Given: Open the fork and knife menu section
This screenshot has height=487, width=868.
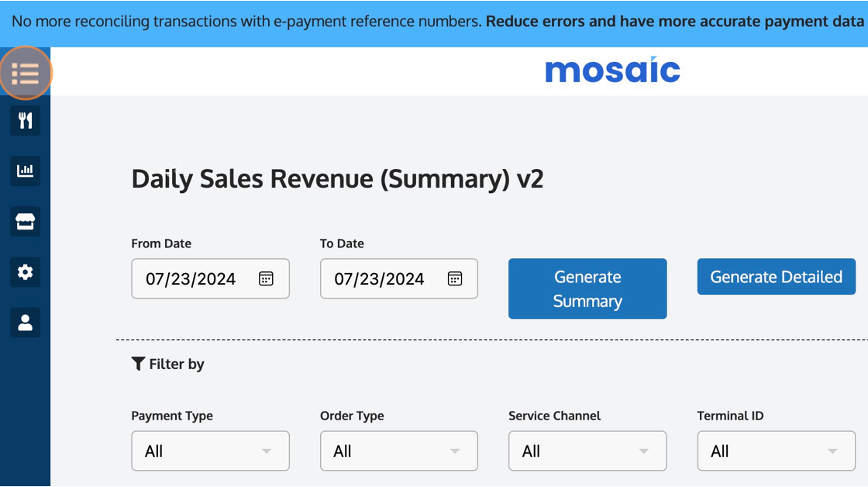Looking at the screenshot, I should 26,120.
